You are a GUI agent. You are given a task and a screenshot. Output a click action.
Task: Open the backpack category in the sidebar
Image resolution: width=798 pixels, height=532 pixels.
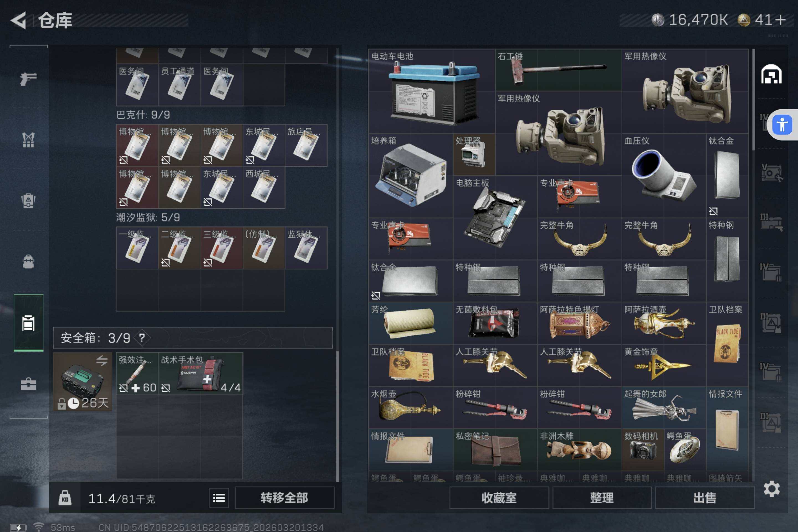tap(28, 262)
